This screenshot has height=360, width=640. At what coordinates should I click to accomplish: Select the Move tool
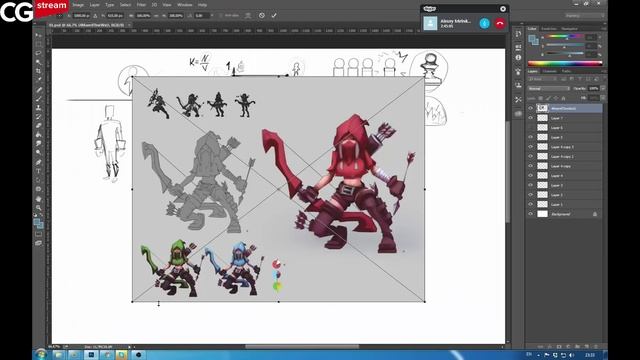coord(38,36)
